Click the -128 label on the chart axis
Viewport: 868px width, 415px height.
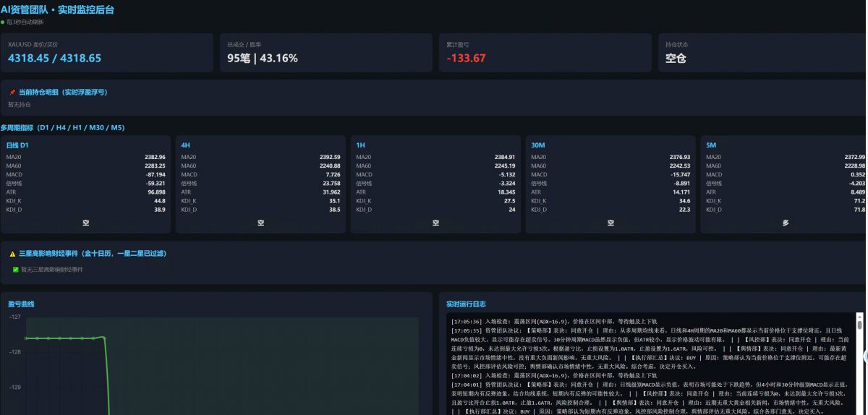click(15, 352)
